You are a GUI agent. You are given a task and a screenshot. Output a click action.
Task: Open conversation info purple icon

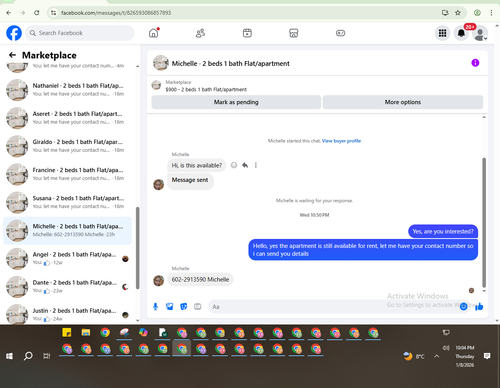point(475,63)
